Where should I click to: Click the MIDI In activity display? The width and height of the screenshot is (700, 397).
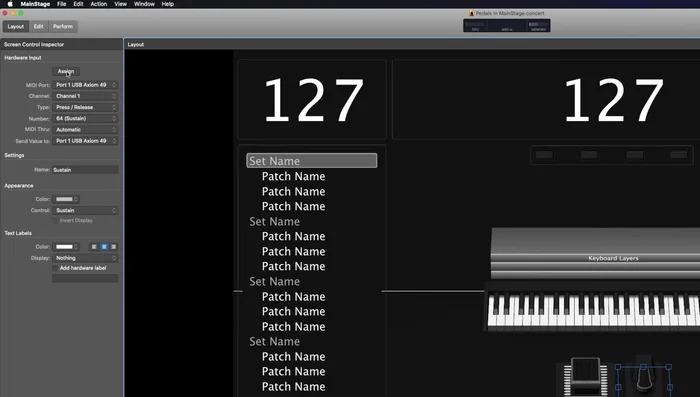(507, 25)
